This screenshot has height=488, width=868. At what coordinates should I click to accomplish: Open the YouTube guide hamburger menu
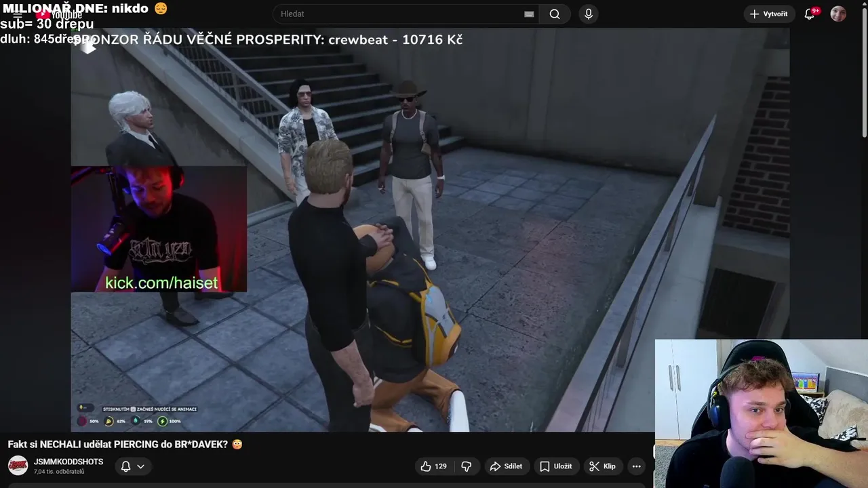pos(18,14)
